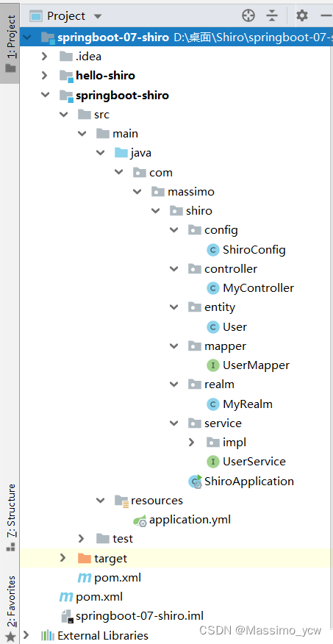This screenshot has height=644, width=333.
Task: Click the User class icon
Action: pos(212,326)
